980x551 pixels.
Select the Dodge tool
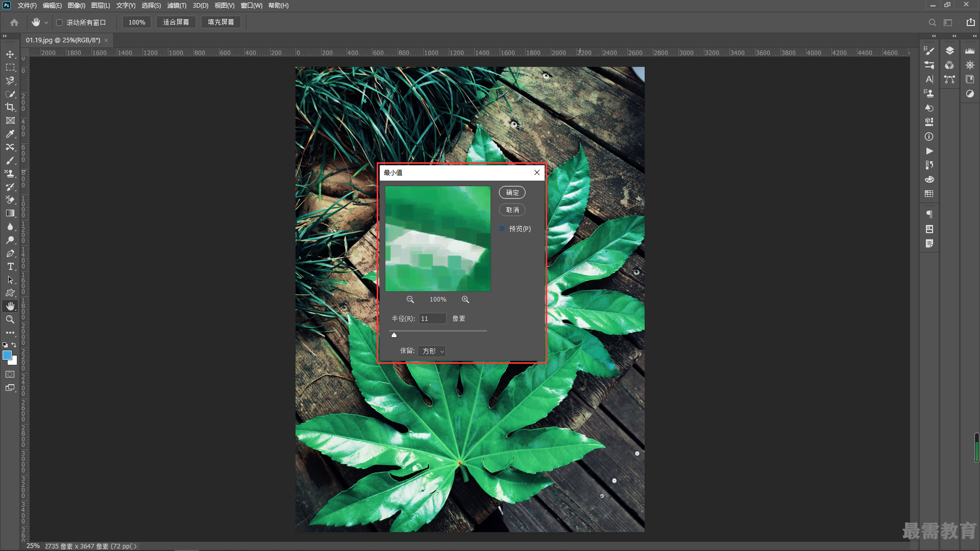click(x=10, y=240)
